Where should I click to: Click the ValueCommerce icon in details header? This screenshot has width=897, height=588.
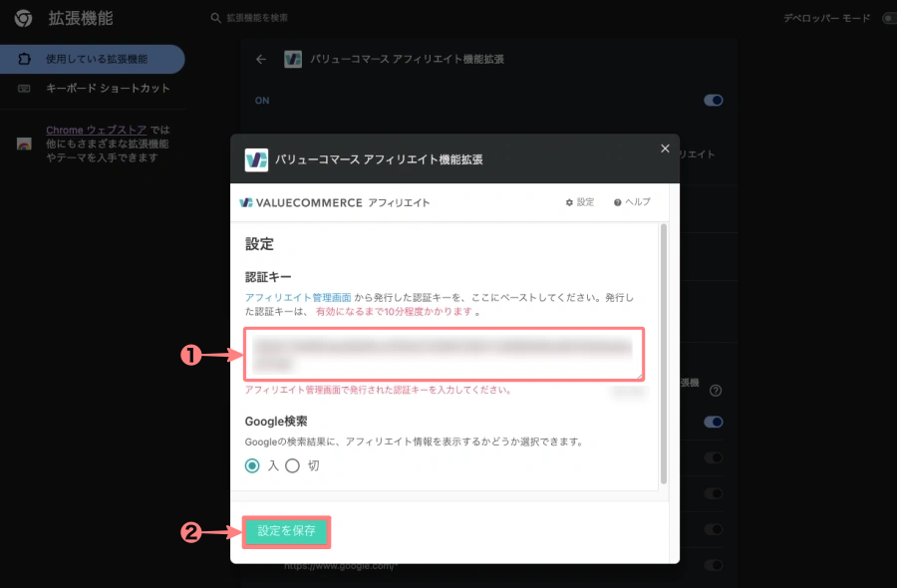click(293, 59)
